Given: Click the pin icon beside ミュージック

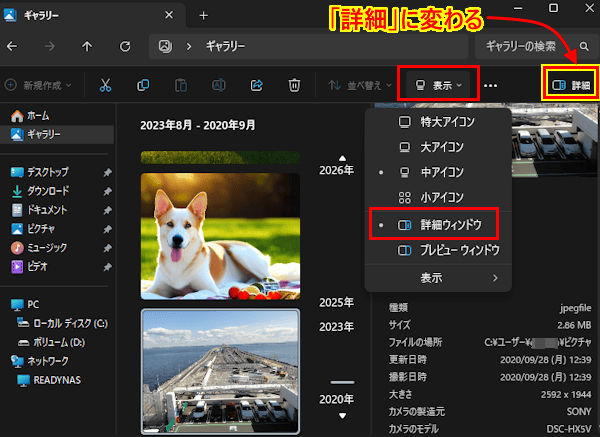Looking at the screenshot, I should (108, 248).
